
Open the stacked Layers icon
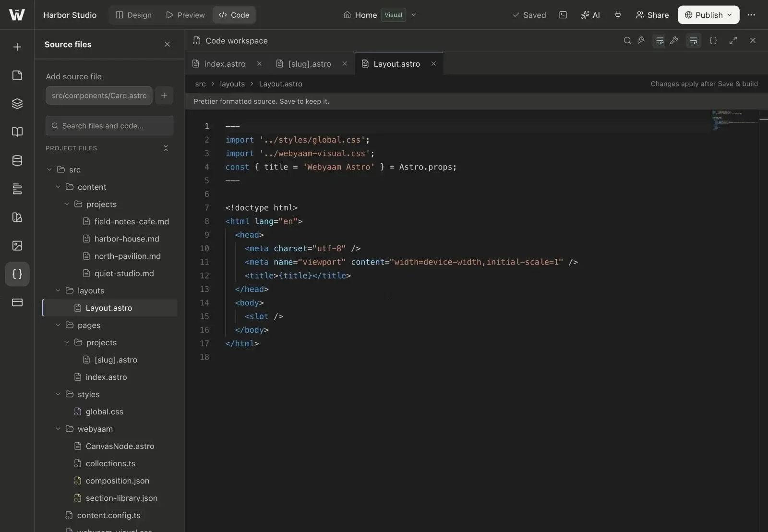(17, 104)
